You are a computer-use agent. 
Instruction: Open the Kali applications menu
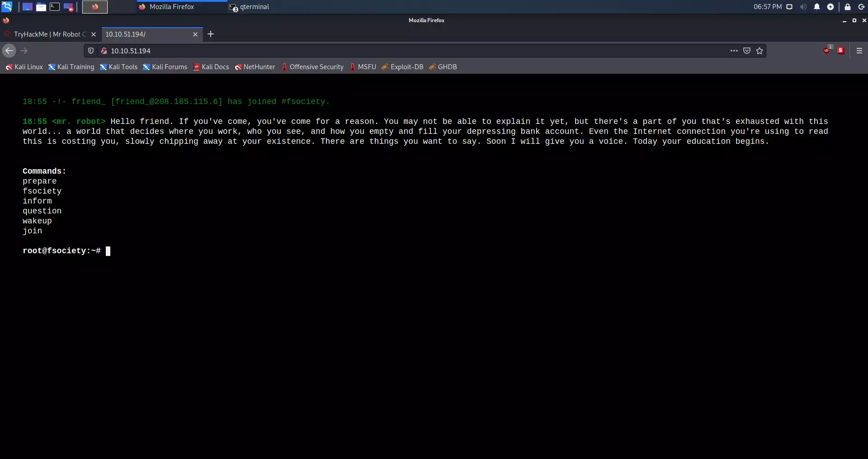[x=7, y=7]
